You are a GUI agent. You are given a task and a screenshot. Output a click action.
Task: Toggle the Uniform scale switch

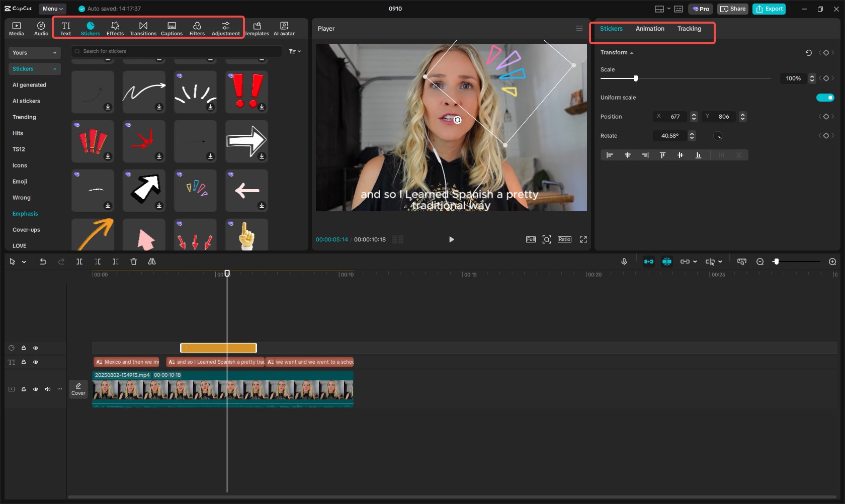tap(825, 98)
